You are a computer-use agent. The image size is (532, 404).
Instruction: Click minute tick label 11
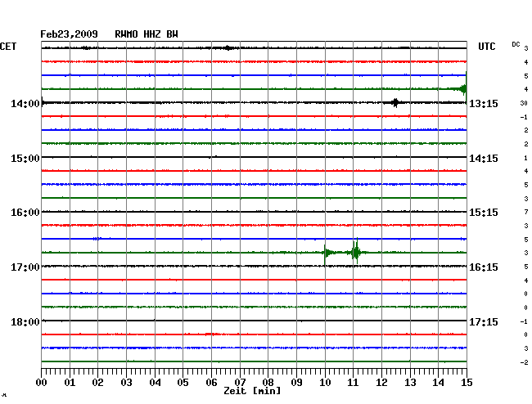point(353,383)
